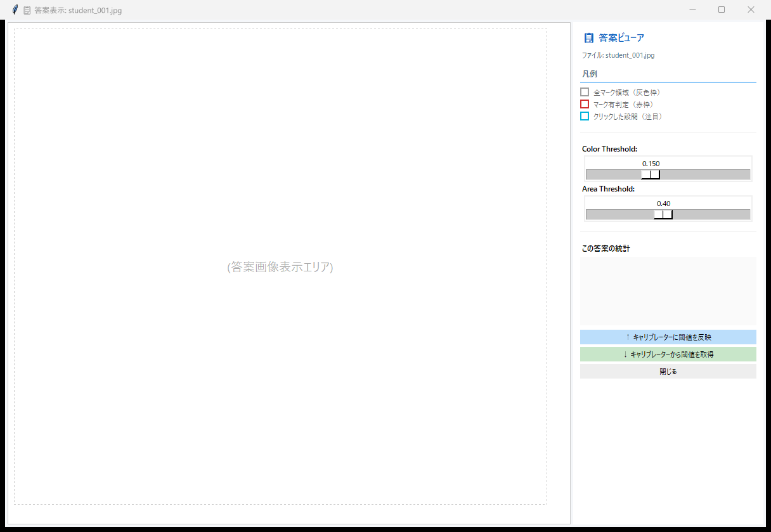The height and width of the screenshot is (532, 771).
Task: Click the 0.150 value above the Color Threshold slider
Action: click(651, 163)
